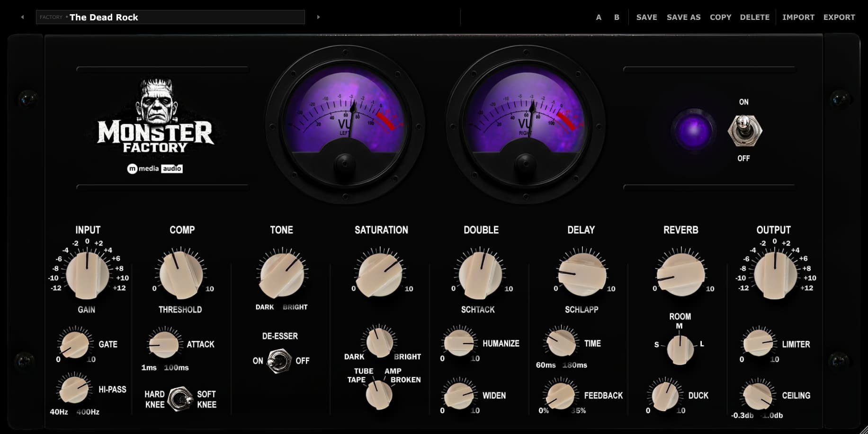Click IMPORT in the top bar
Image resolution: width=868 pixels, height=434 pixels.
pos(798,17)
